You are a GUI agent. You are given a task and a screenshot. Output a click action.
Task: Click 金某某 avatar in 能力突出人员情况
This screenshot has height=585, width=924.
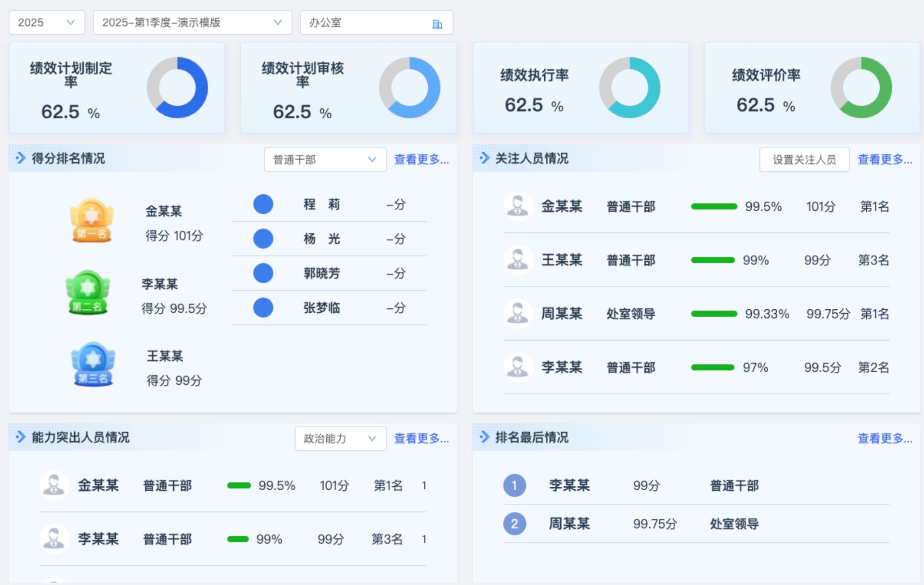click(x=54, y=485)
